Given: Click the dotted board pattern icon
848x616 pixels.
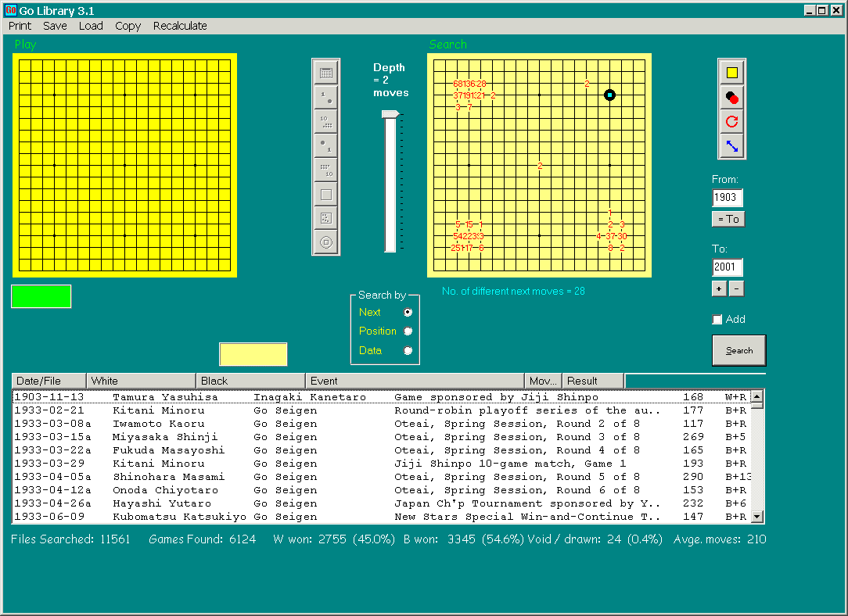Looking at the screenshot, I should click(326, 218).
